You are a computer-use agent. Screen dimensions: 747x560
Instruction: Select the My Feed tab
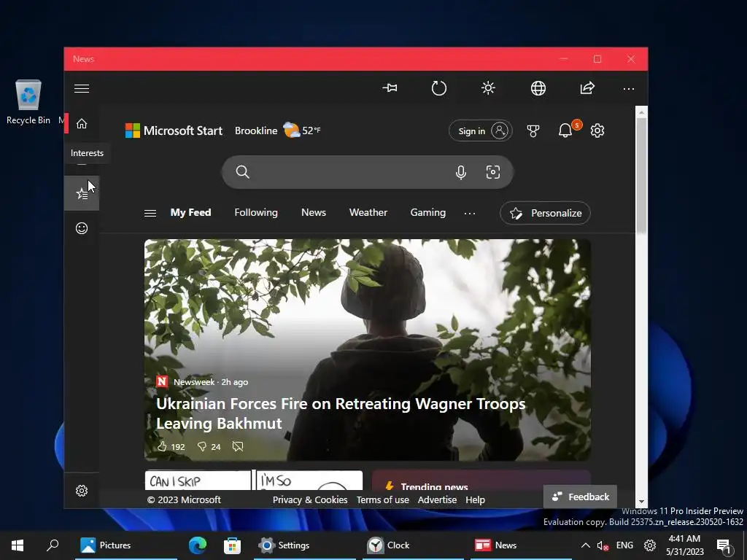click(x=190, y=212)
